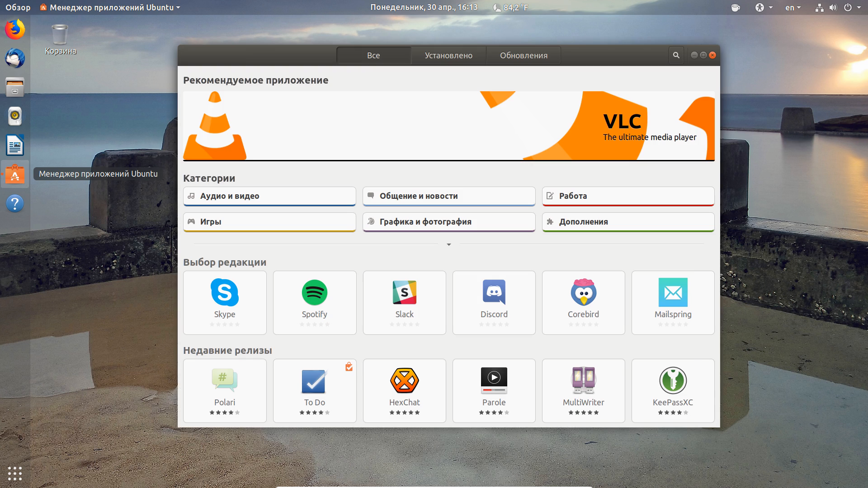Open Help from the dock

point(15,203)
